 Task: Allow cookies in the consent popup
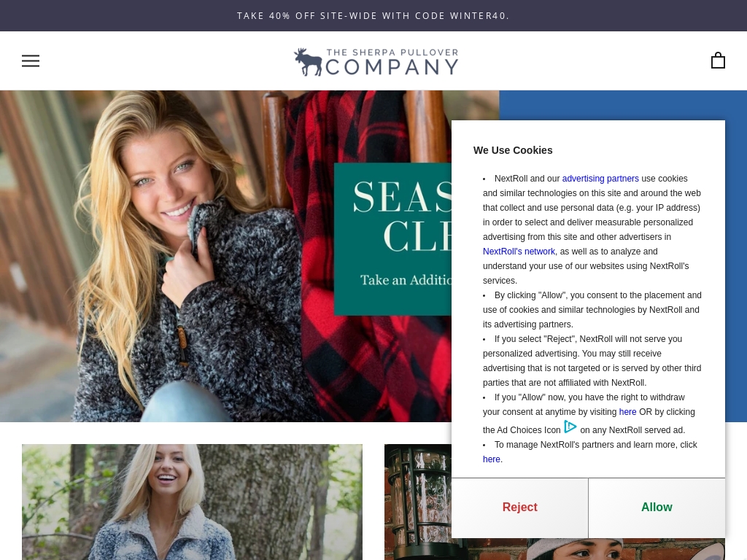pyautogui.click(x=657, y=507)
